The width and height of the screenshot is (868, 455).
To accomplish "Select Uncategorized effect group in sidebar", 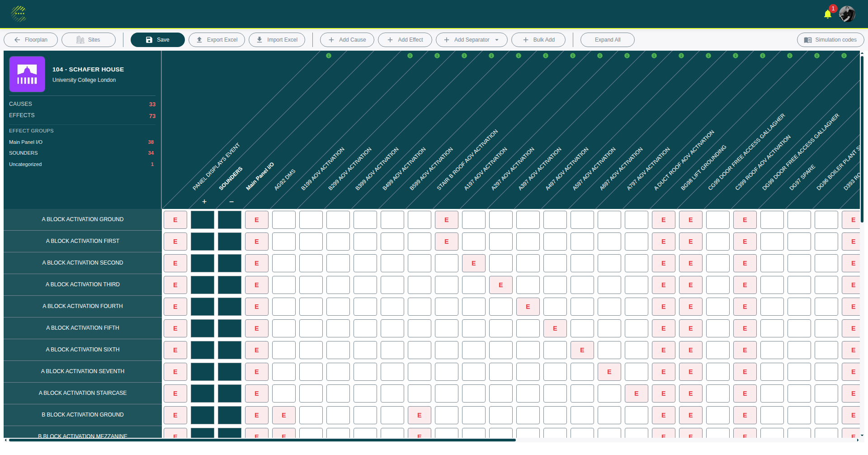I will tap(82, 164).
